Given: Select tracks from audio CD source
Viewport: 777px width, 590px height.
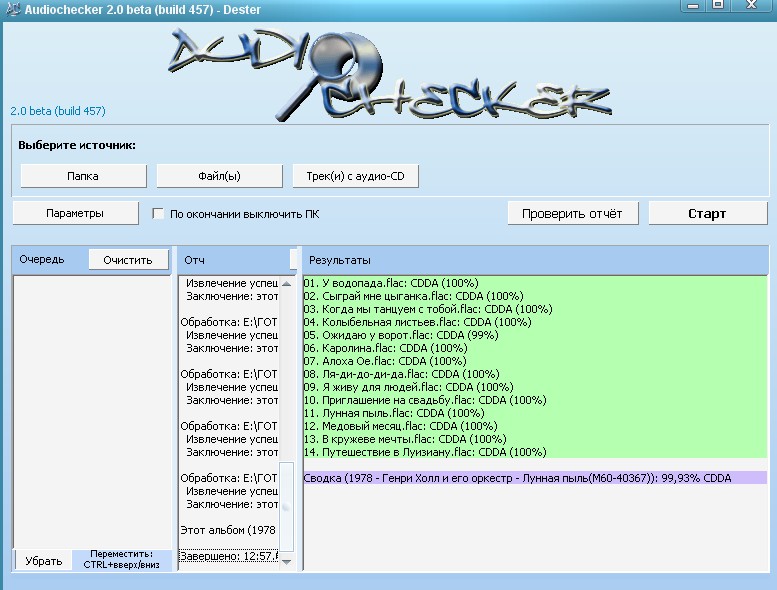Looking at the screenshot, I should pos(355,176).
